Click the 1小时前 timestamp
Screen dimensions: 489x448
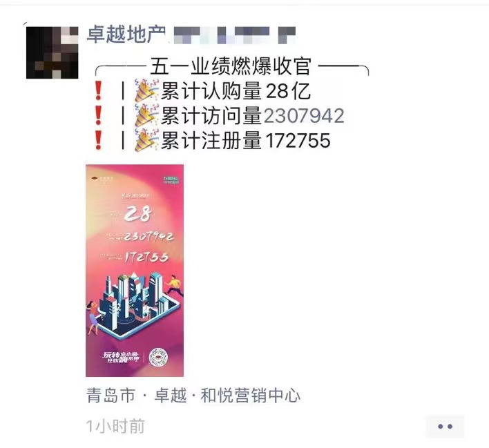point(115,426)
